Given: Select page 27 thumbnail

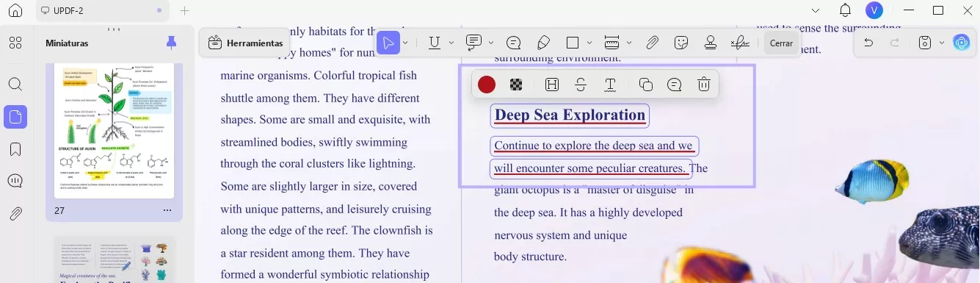Looking at the screenshot, I should pos(114,132).
